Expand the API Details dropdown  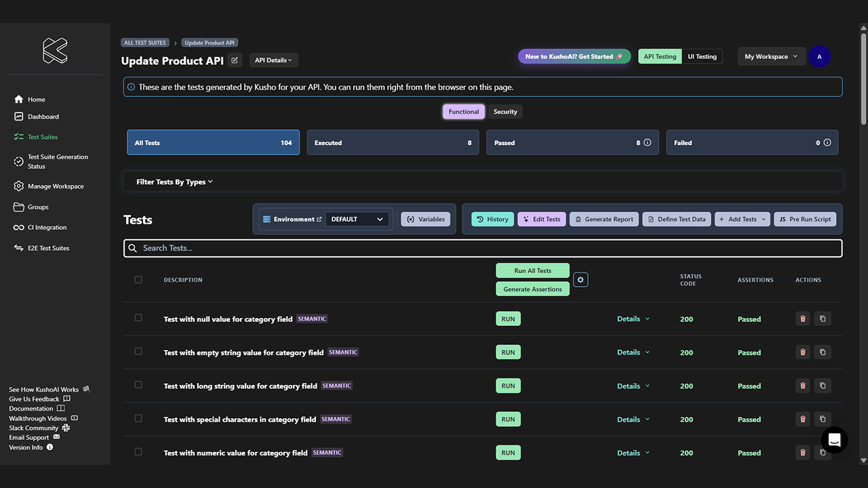tap(273, 60)
